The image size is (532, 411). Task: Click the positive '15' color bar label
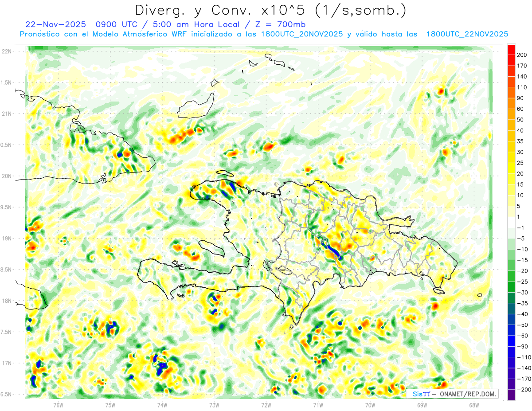click(x=520, y=184)
